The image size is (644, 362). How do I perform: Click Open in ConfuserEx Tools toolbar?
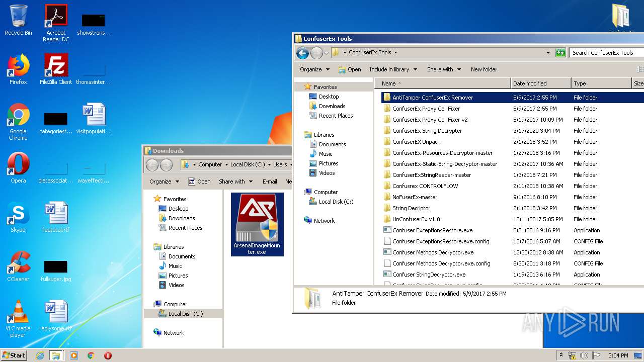point(350,69)
